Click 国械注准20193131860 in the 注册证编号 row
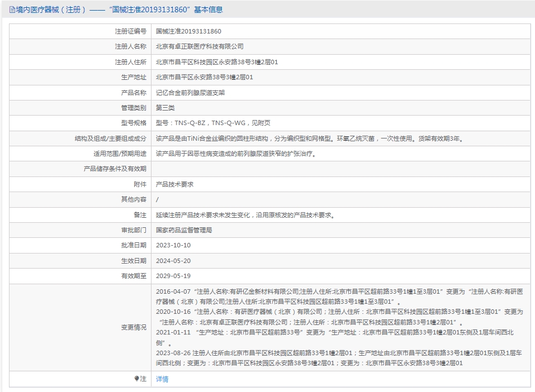Image resolution: width=535 pixels, height=392 pixels. [188, 31]
